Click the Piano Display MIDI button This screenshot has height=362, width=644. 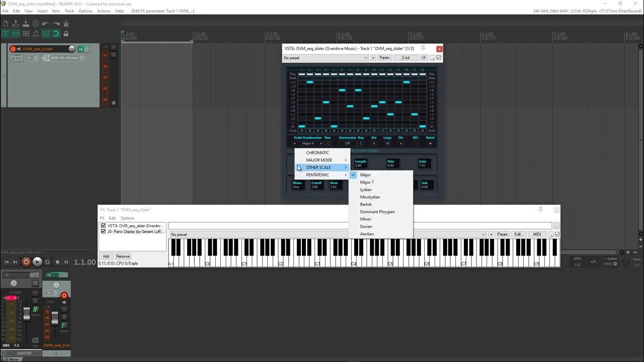537,234
